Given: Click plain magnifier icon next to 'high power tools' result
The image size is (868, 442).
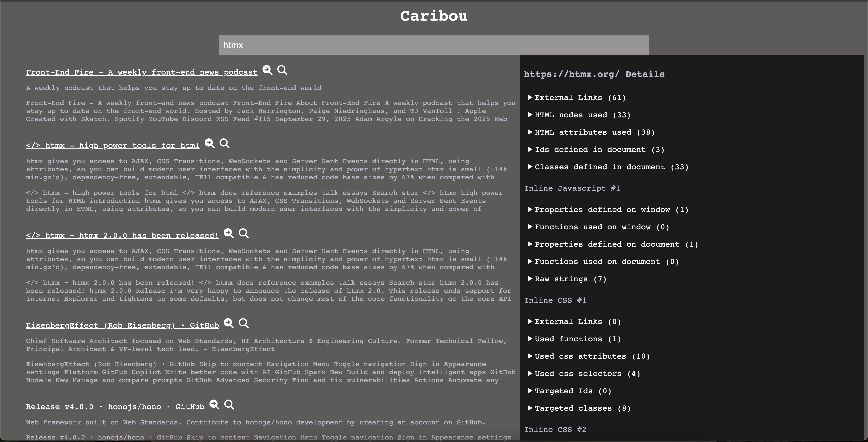Looking at the screenshot, I should pos(225,143).
